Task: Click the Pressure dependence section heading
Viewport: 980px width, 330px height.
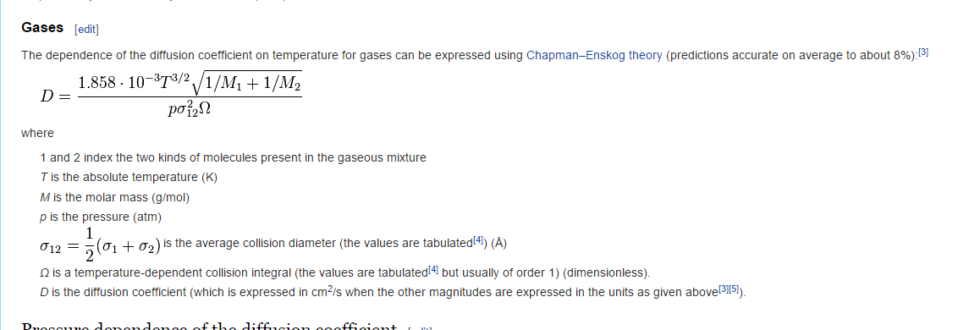Action: pyautogui.click(x=209, y=327)
